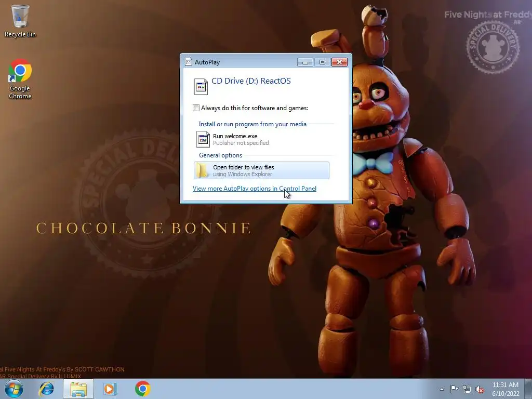Image resolution: width=532 pixels, height=399 pixels.
Task: Launch Internet Explorer from the taskbar
Action: [x=46, y=389]
